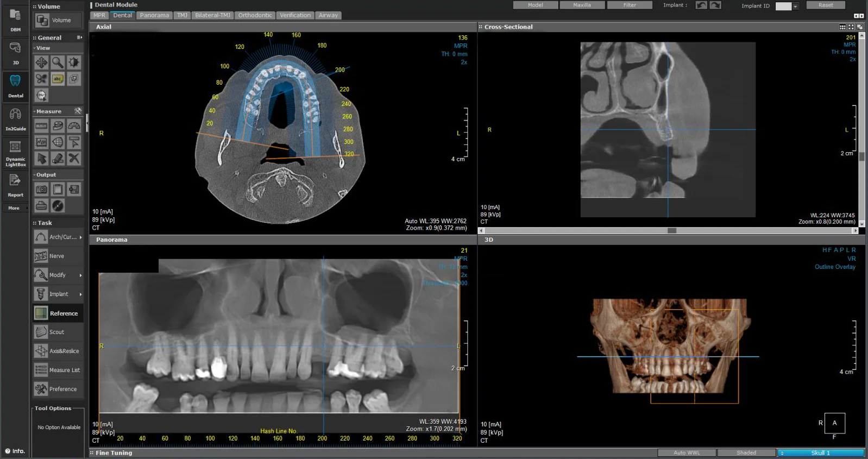Select the angle protractor tool
Screen dimensions: 868x459
[74, 126]
